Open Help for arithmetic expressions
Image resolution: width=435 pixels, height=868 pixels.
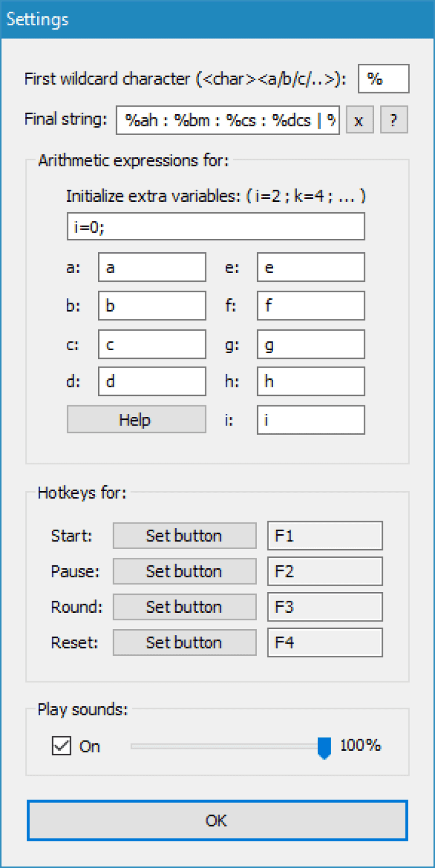(136, 420)
